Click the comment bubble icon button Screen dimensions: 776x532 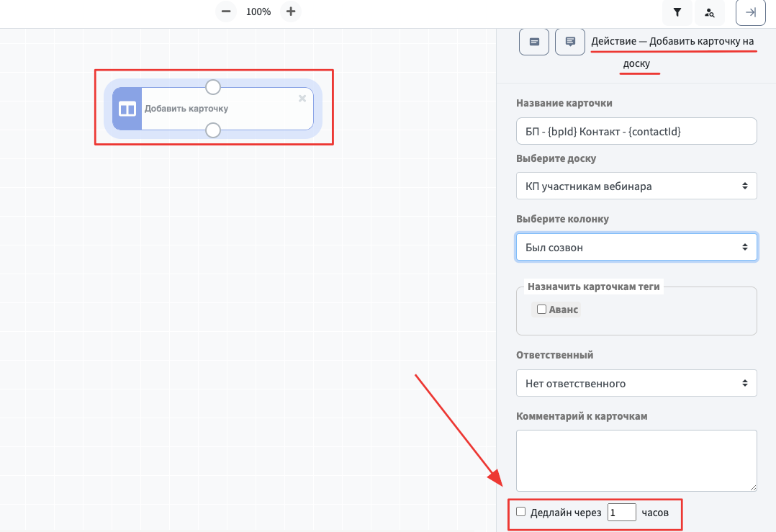click(x=570, y=42)
